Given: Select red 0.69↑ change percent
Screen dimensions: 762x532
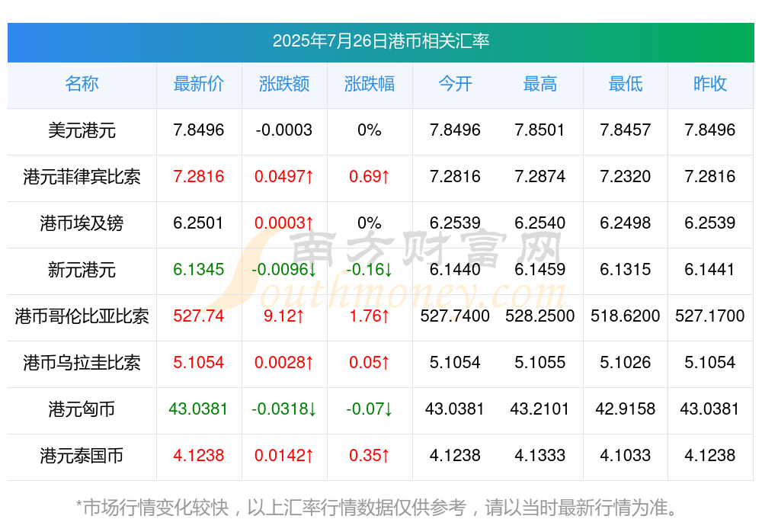Looking at the screenshot, I should 370,177.
